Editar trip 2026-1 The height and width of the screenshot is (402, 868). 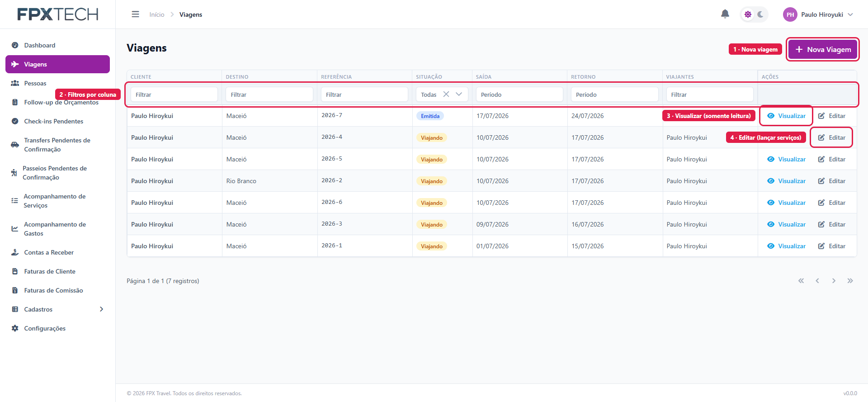click(832, 246)
